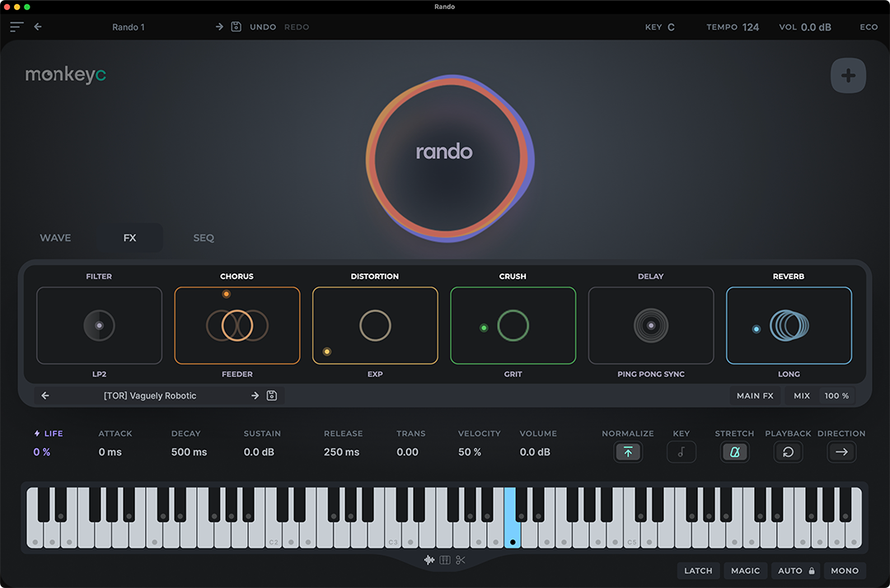Toggle the Stretch metronome button
This screenshot has height=588, width=890.
click(x=734, y=452)
